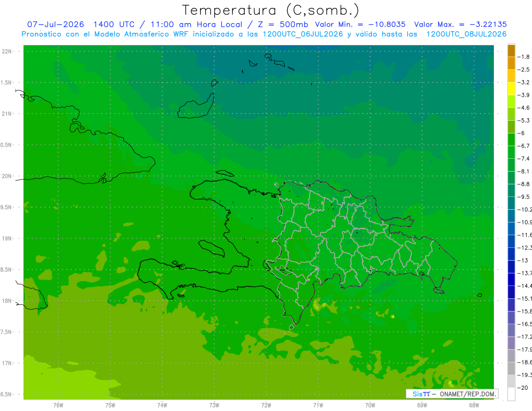
Task: Click the "18N" latitude axis label
Action: 7,301
